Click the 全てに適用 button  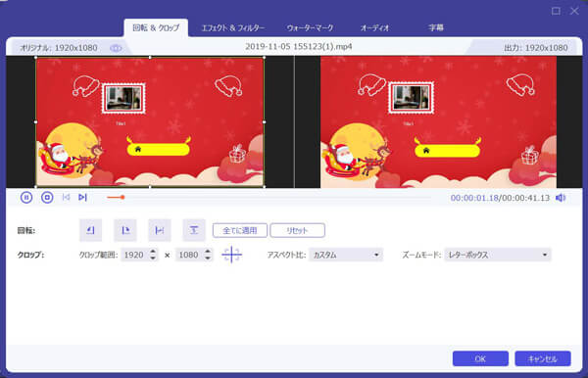[240, 230]
